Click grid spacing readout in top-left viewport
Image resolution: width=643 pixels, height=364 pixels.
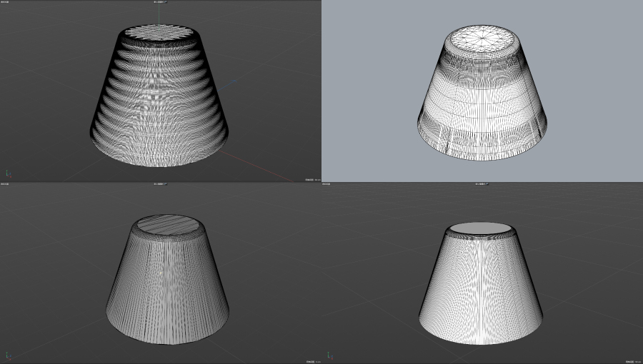click(x=311, y=179)
